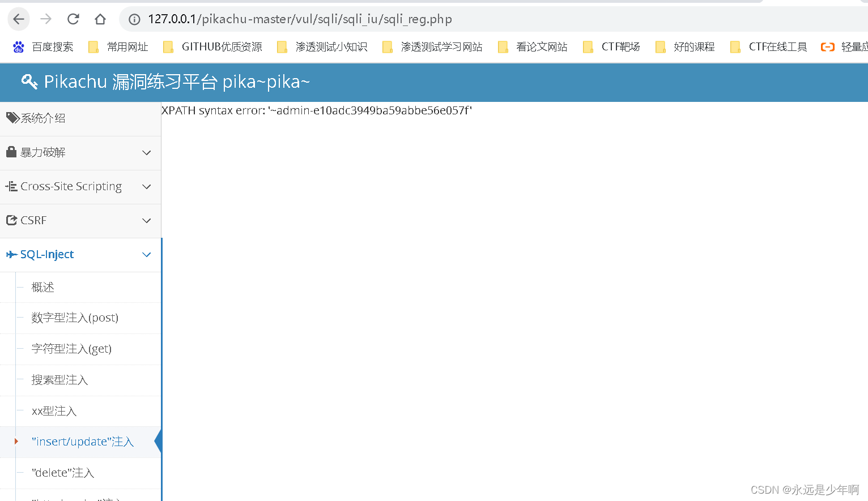
Task: Click the Baidu paw bookmark icon
Action: coord(19,47)
